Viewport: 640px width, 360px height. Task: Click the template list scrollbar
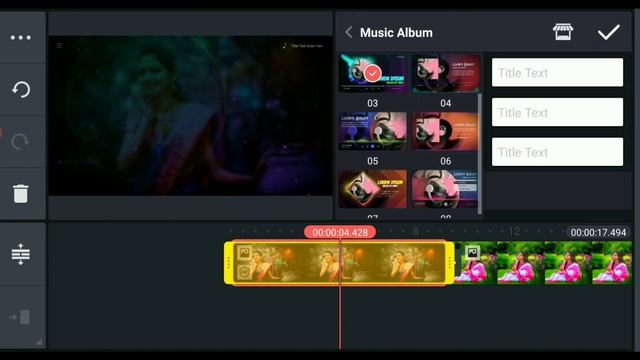(480, 153)
